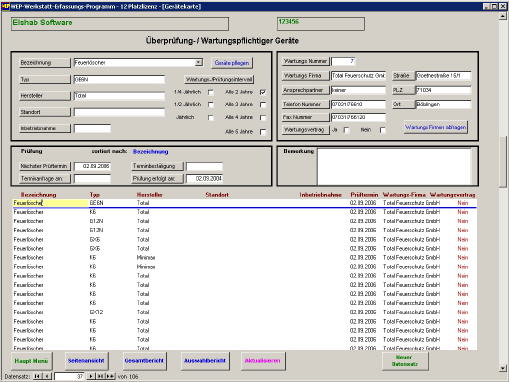The height and width of the screenshot is (382, 509).
Task: Select highlighted Feuerlöscher cell in first list row
Action: (51, 203)
